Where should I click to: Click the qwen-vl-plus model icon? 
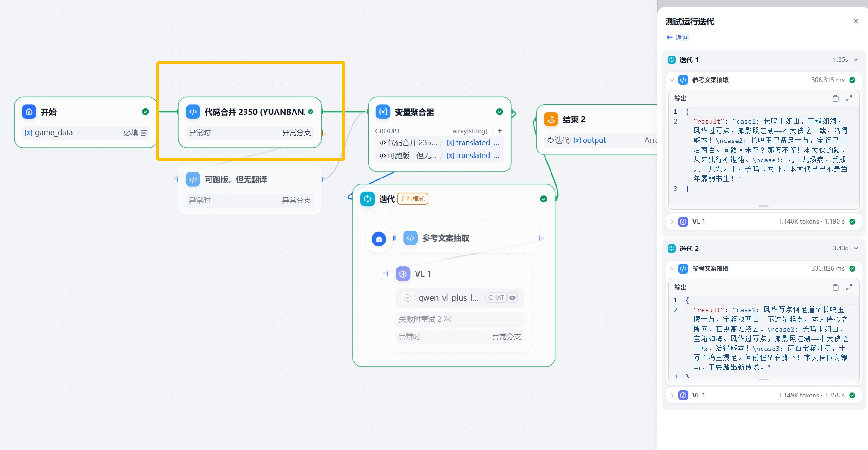coord(407,298)
